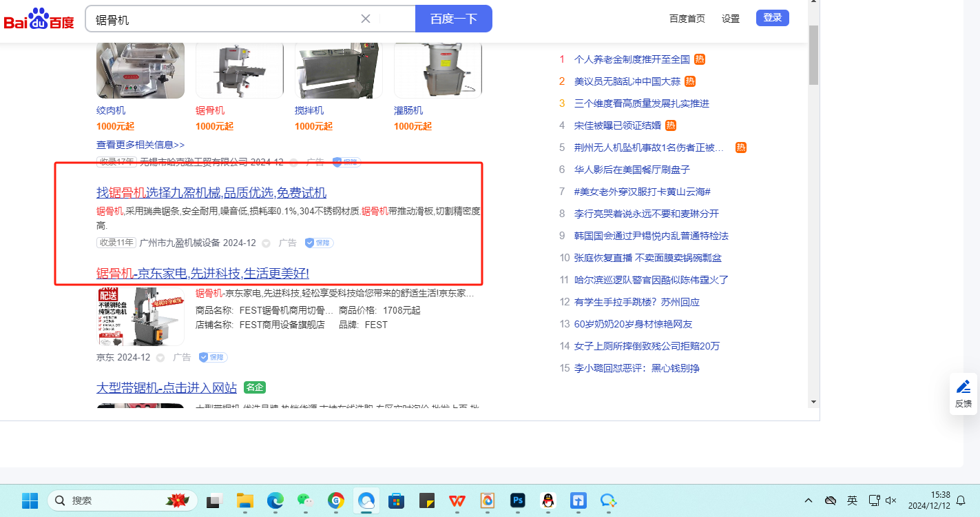Open File Explorer from the taskbar
The width and height of the screenshot is (980, 517).
tap(245, 500)
